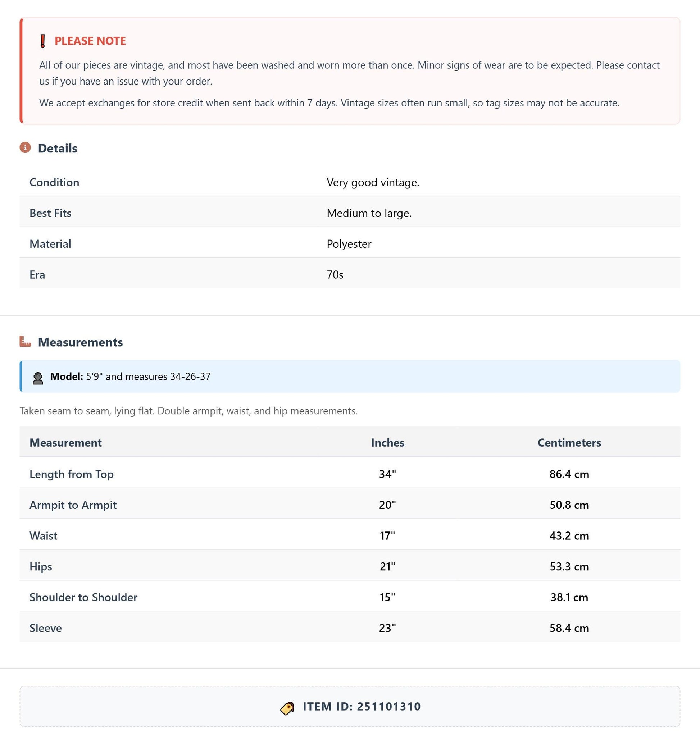Click the Shoulder to Shoulder row label

click(83, 597)
